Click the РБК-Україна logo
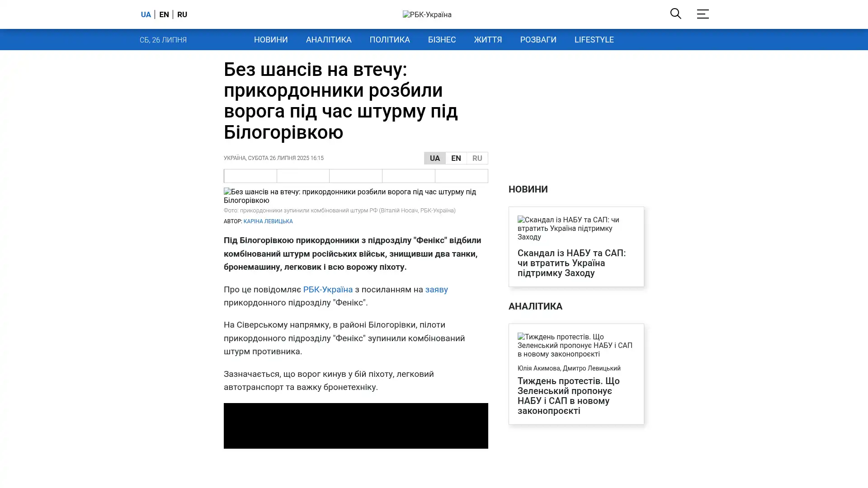This screenshot has height=488, width=868. [427, 14]
